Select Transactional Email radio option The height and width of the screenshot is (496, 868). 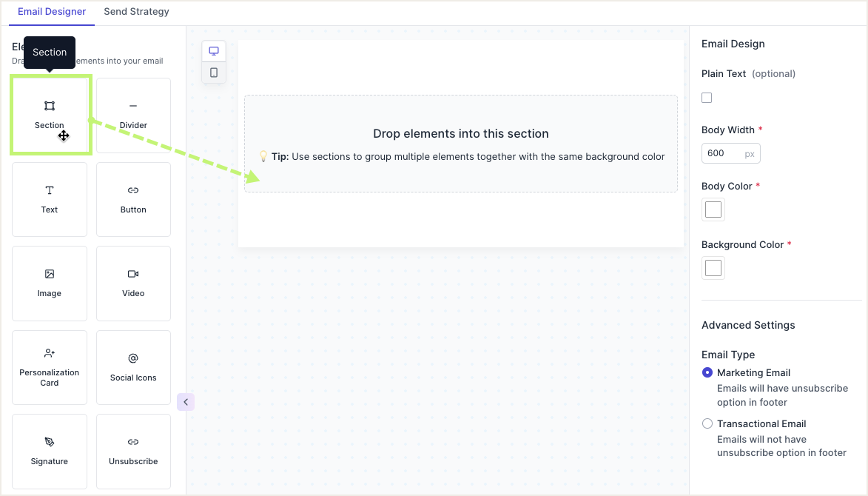click(707, 423)
